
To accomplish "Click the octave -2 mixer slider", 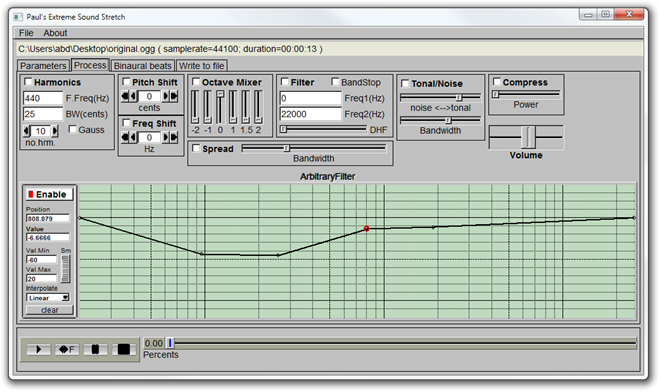I will [x=195, y=107].
